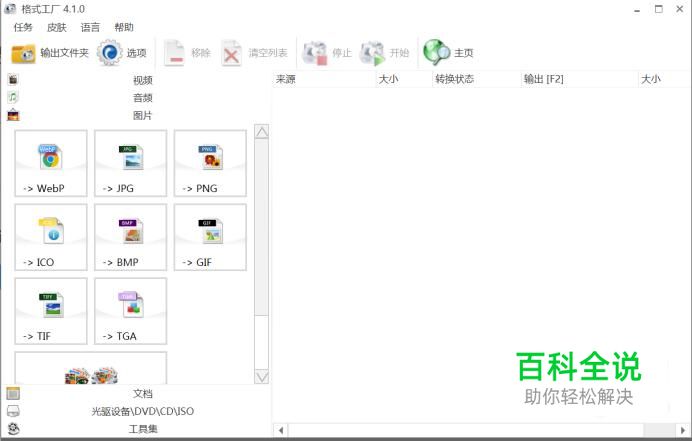Click the 开始 start toolbar button
Image resolution: width=692 pixels, height=441 pixels.
[x=384, y=53]
